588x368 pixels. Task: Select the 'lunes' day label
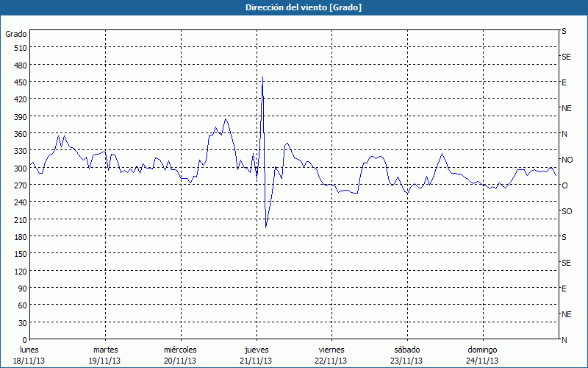click(x=29, y=350)
